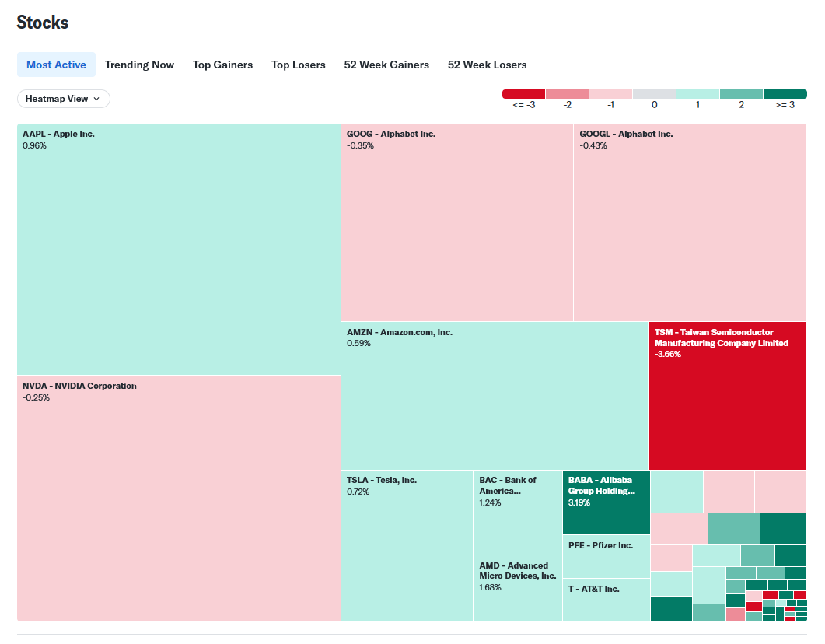Click the dark red <= -3 legend swatch

click(x=523, y=94)
